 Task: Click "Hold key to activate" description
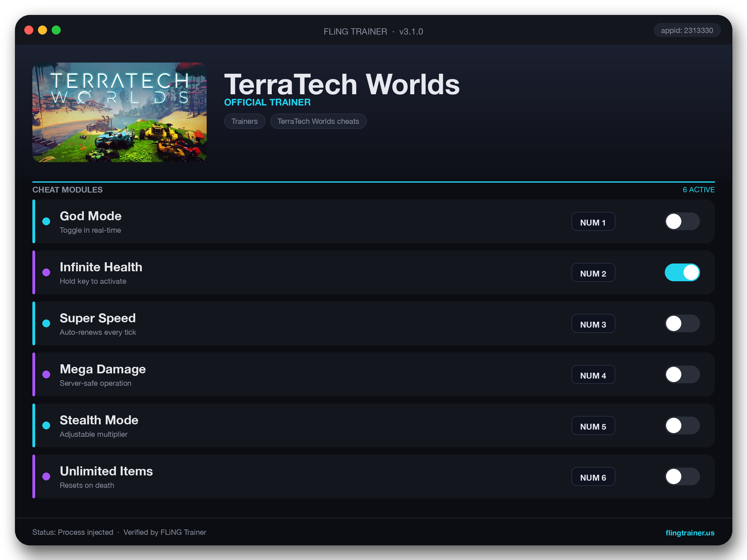pos(93,281)
